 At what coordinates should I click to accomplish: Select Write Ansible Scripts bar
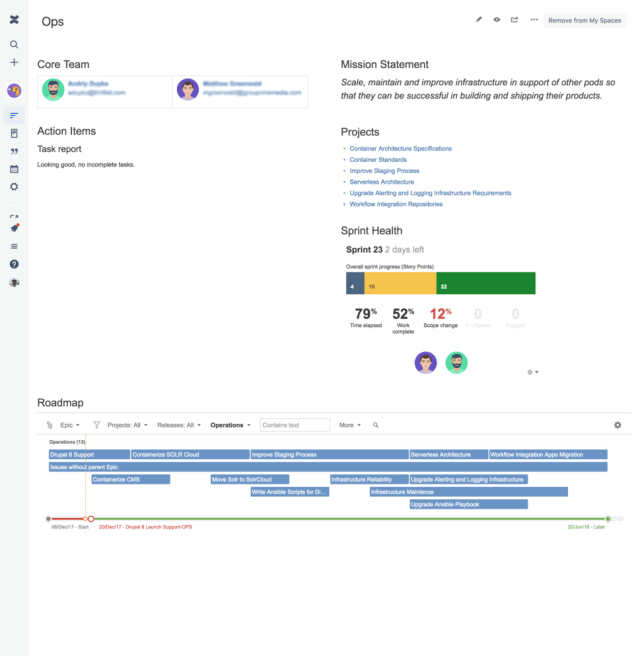pyautogui.click(x=290, y=492)
